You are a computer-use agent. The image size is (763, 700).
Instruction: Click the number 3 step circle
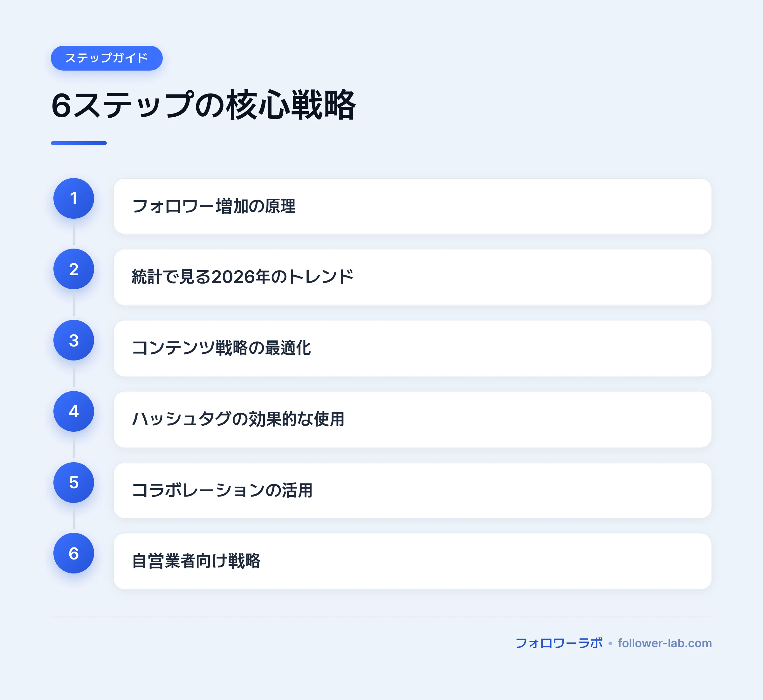(x=73, y=340)
